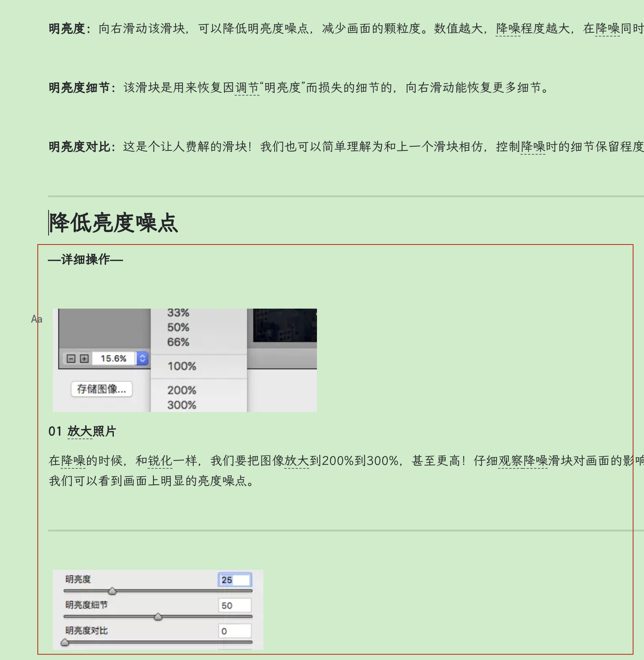
Task: Open the blue zoom level dropdown arrows
Action: pos(143,358)
